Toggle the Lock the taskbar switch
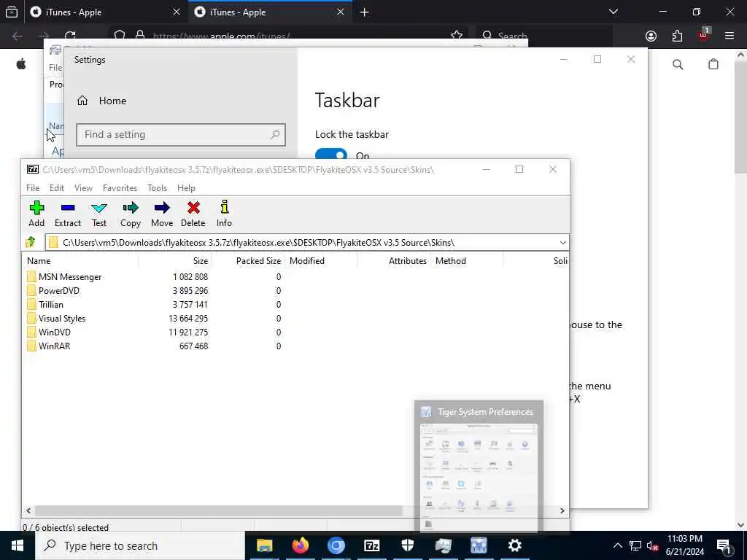747x560 pixels. point(331,155)
